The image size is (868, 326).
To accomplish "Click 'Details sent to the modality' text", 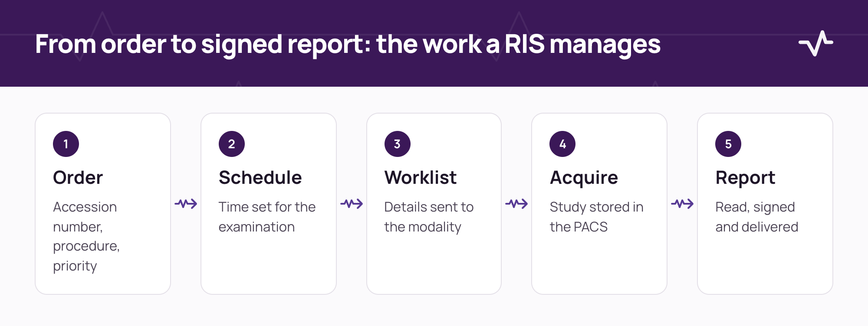I will (x=429, y=217).
